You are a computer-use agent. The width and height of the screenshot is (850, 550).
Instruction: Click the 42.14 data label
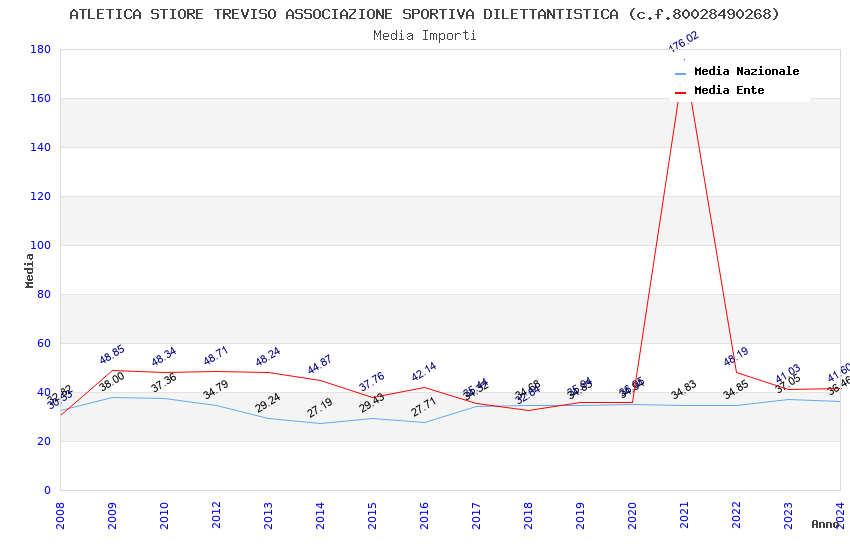point(424,372)
